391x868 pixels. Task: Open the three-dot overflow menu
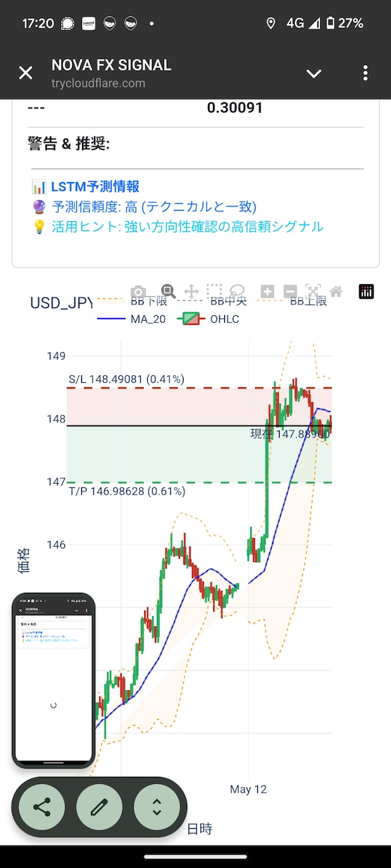(x=365, y=73)
